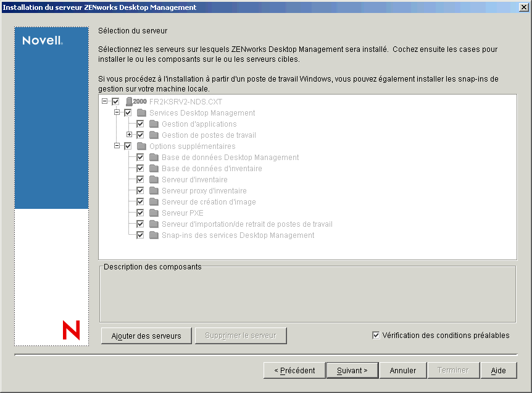Uncheck Vérification des conditions préalables
Screen dimensions: 532x393
tap(375, 335)
